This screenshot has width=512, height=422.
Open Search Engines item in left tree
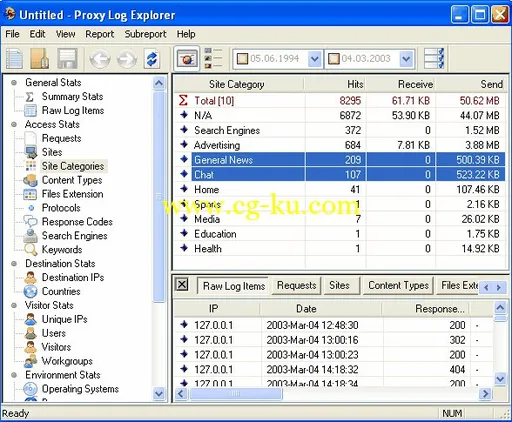[74, 236]
